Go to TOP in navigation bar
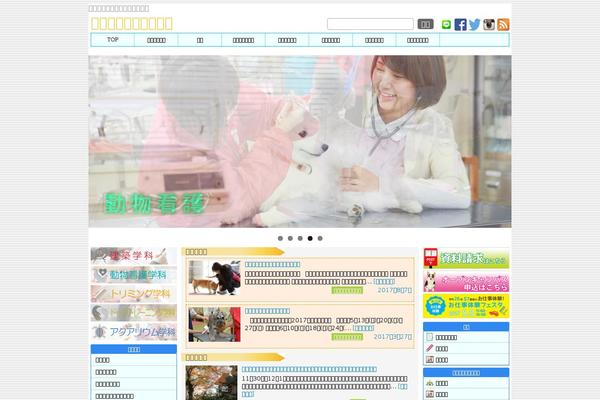The height and width of the screenshot is (400, 600). pyautogui.click(x=112, y=40)
